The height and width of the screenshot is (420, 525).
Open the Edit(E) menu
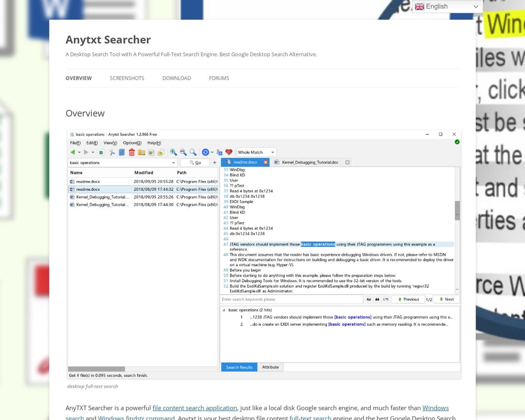pos(92,143)
